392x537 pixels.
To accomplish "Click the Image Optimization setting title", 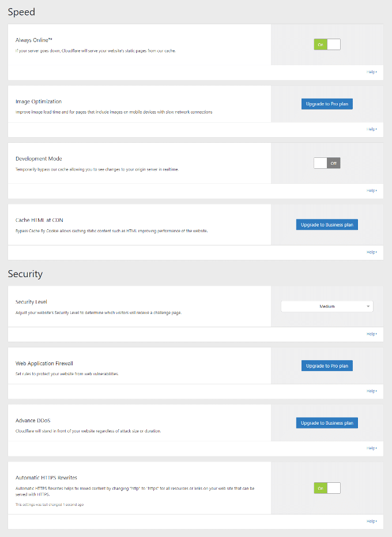I will (39, 101).
